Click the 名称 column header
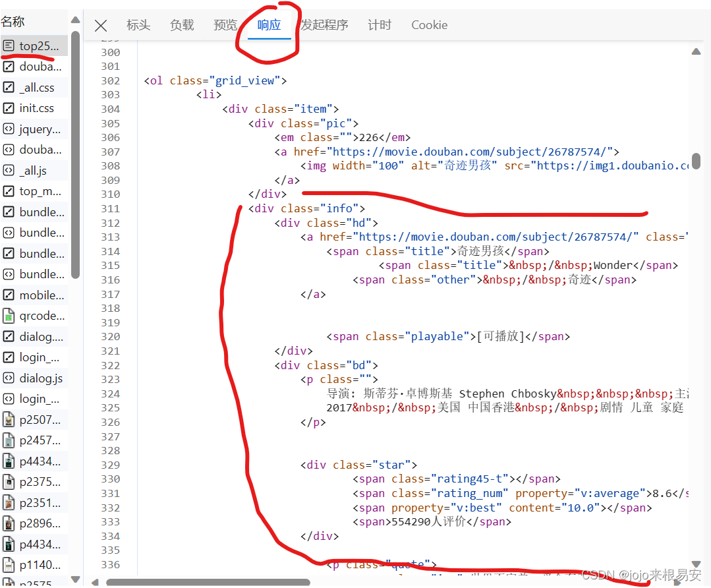Image resolution: width=711 pixels, height=588 pixels. [x=13, y=22]
